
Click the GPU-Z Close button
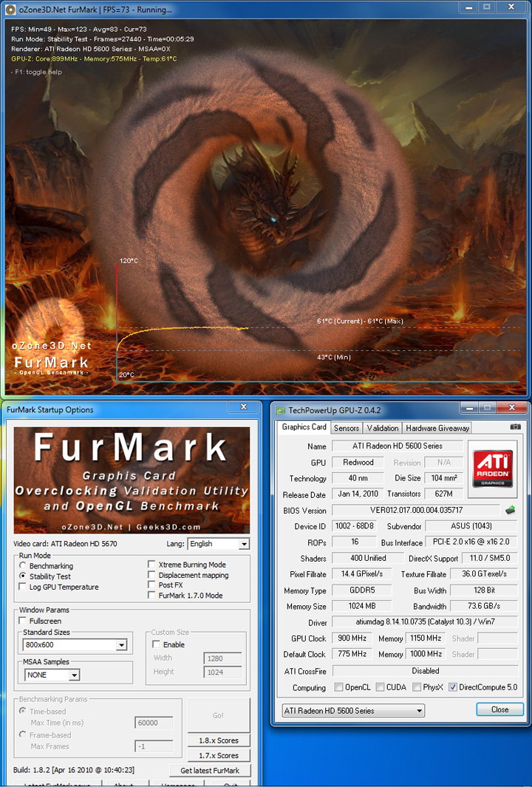pyautogui.click(x=500, y=709)
